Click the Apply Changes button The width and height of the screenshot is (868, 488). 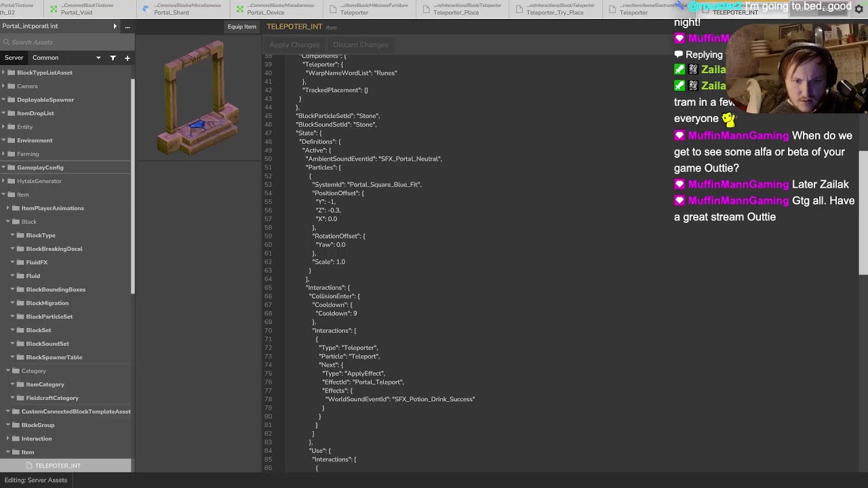pyautogui.click(x=294, y=45)
